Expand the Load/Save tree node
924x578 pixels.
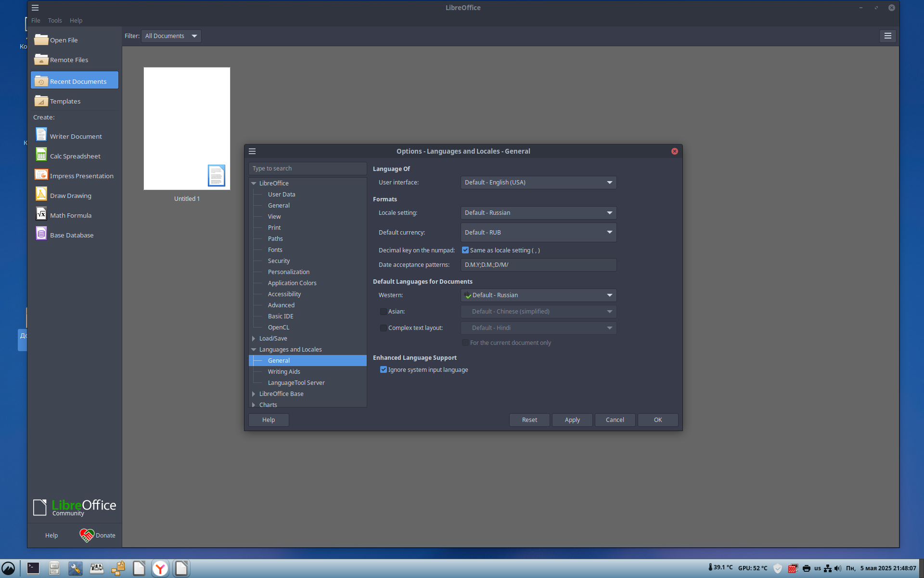254,339
